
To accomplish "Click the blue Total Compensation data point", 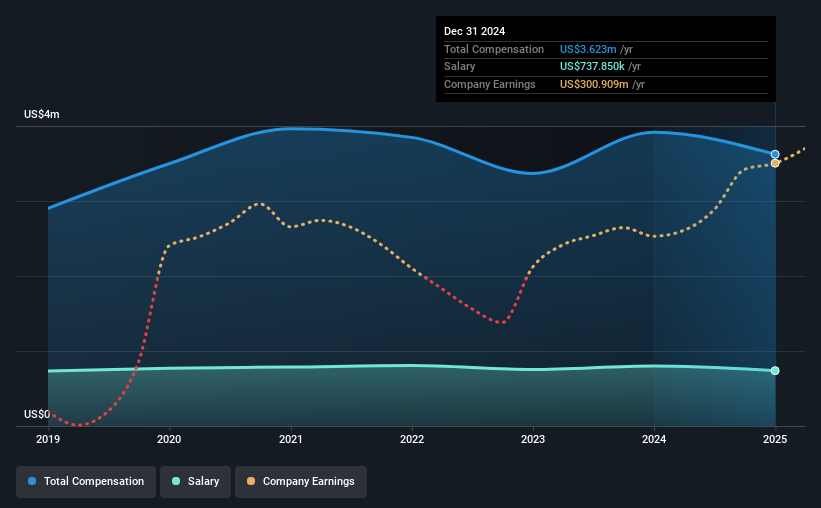I will [775, 154].
